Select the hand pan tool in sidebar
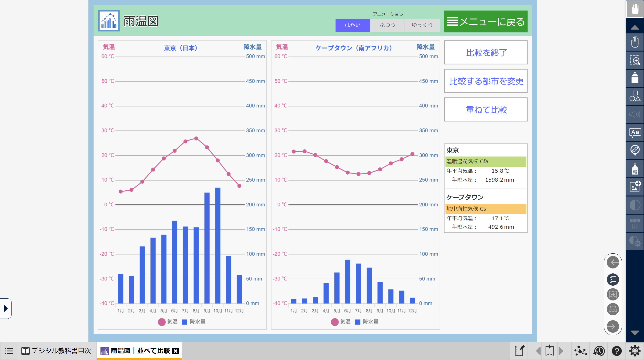Viewport: 644px width, 360px height. click(x=635, y=42)
